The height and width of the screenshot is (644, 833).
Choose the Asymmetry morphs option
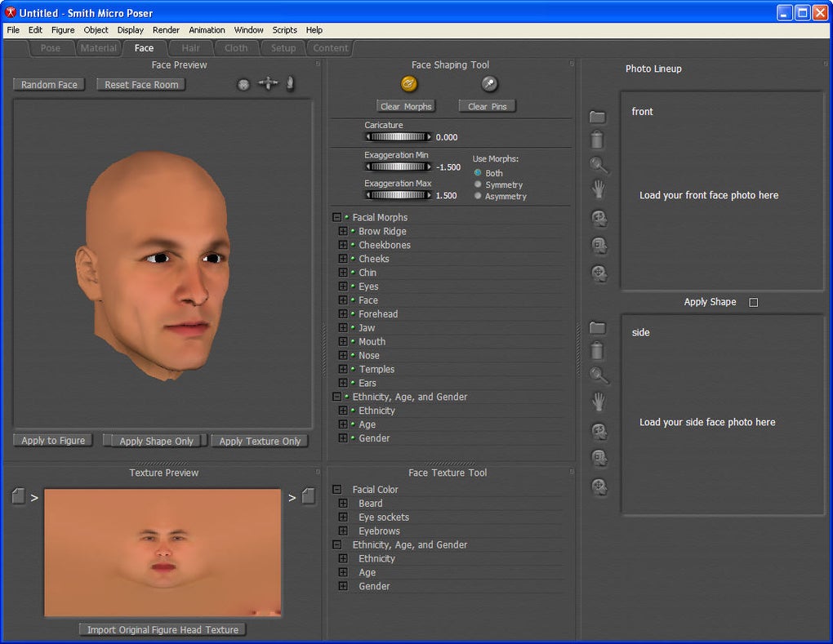pos(478,196)
